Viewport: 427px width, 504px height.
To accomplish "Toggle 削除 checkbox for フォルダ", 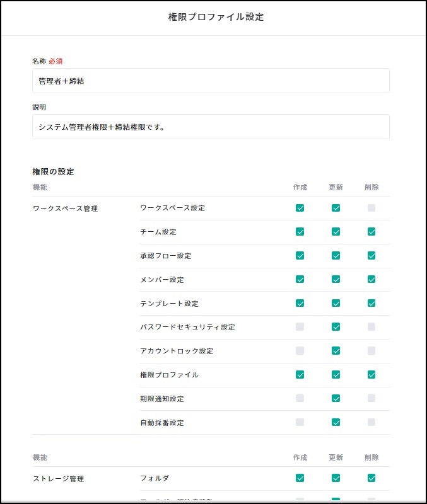I will click(x=371, y=478).
